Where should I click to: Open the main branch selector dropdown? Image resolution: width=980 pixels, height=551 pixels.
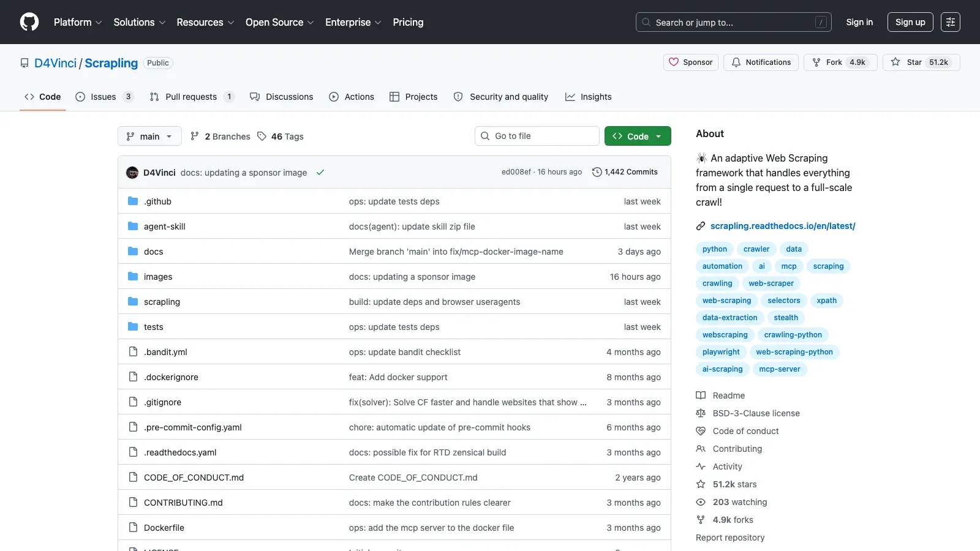click(x=149, y=136)
